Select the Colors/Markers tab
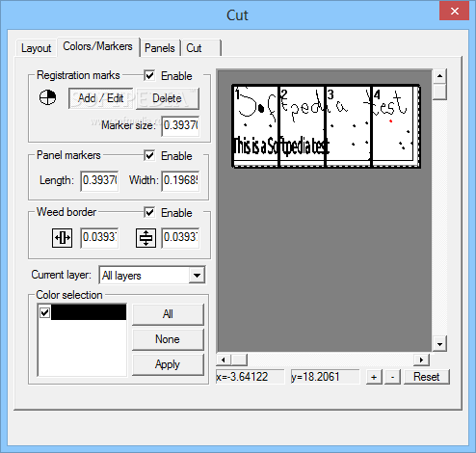 [x=97, y=46]
